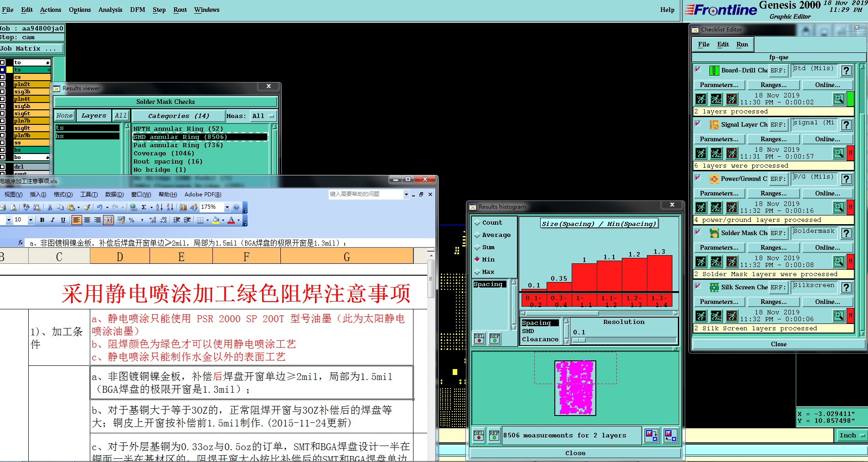This screenshot has height=462, width=868.
Task: Click Online for Power/Ground Checks
Action: [828, 194]
